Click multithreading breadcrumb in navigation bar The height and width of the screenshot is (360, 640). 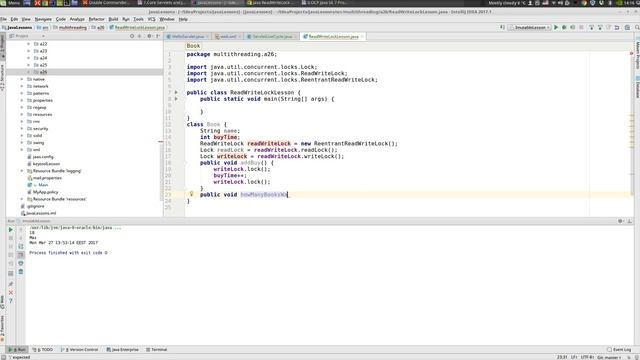(x=70, y=27)
